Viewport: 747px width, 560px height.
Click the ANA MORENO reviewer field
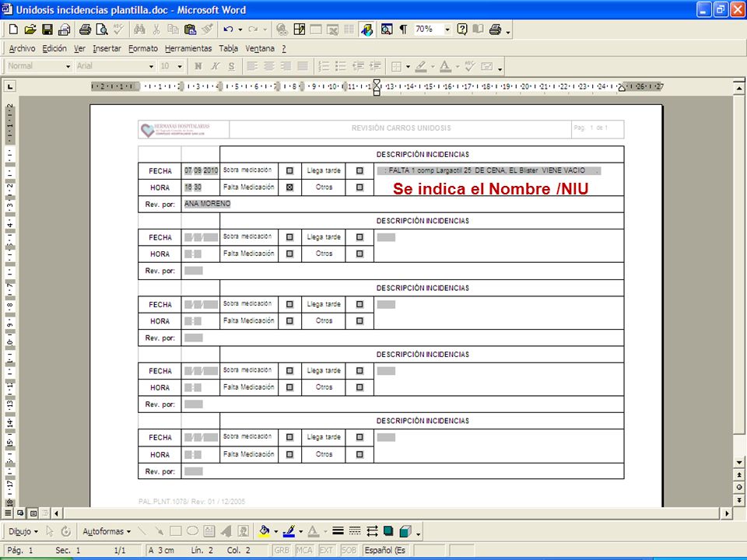tap(207, 204)
